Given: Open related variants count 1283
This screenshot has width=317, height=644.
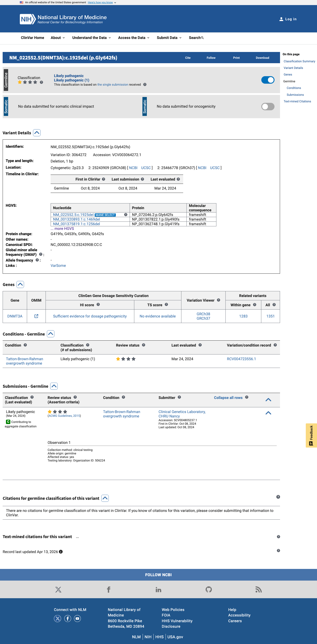Looking at the screenshot, I should [243, 316].
